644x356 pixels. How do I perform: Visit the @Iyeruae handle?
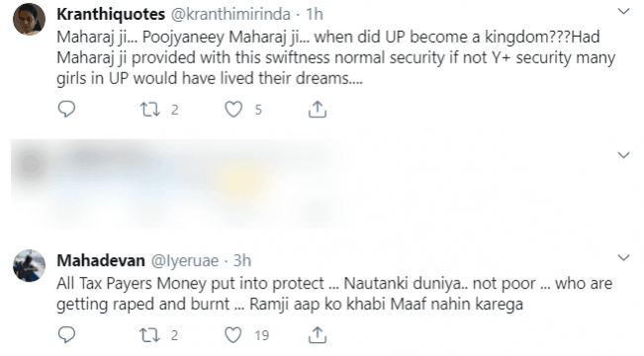185,260
